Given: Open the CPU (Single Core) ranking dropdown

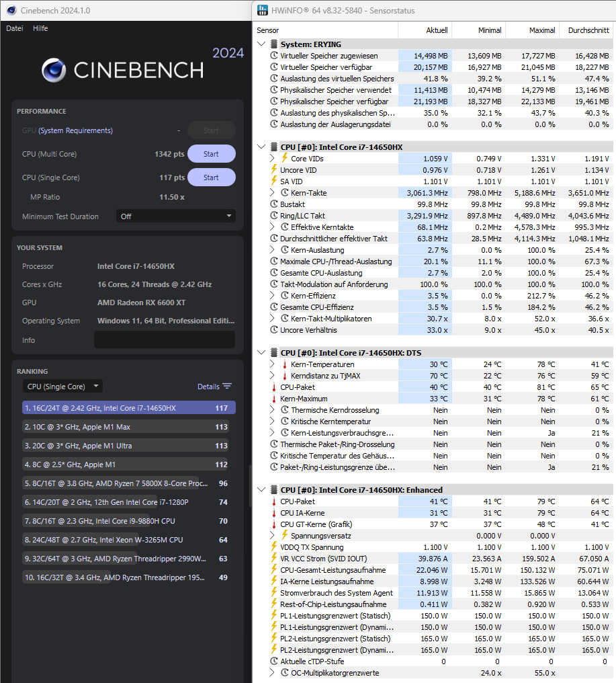Looking at the screenshot, I should 62,387.
